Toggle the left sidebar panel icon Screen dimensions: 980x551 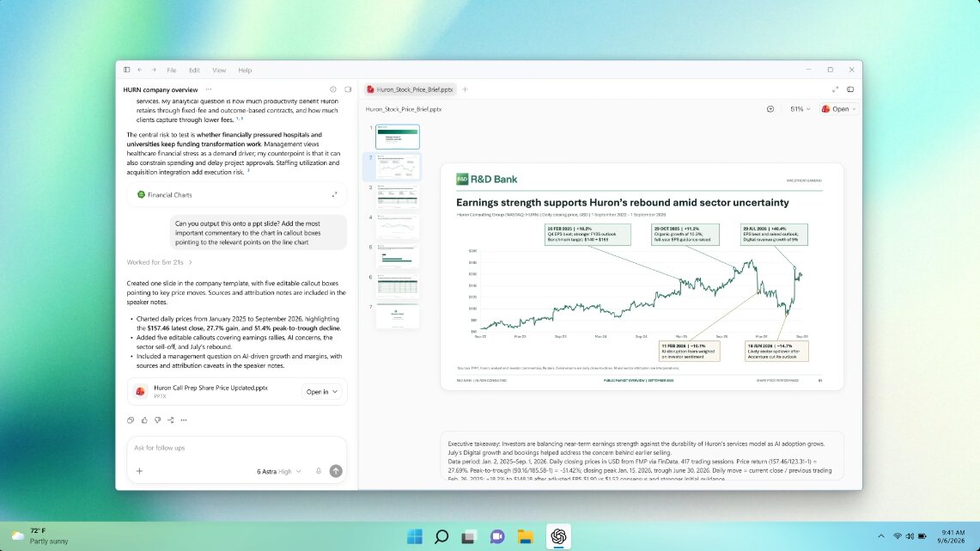(127, 70)
